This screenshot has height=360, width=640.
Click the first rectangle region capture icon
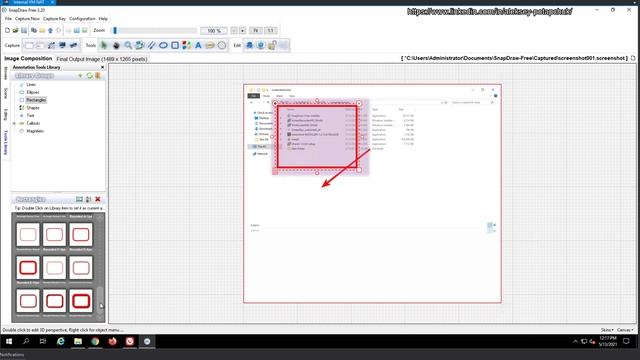tap(29, 45)
